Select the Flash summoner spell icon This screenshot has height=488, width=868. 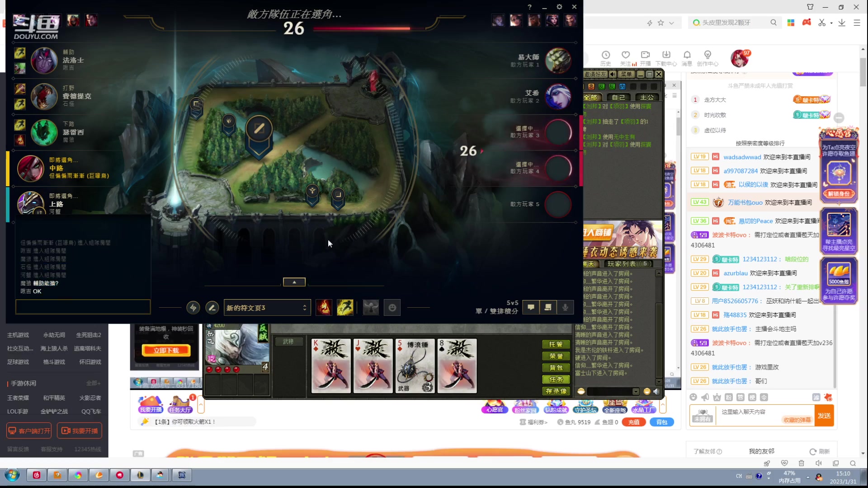[x=345, y=308]
